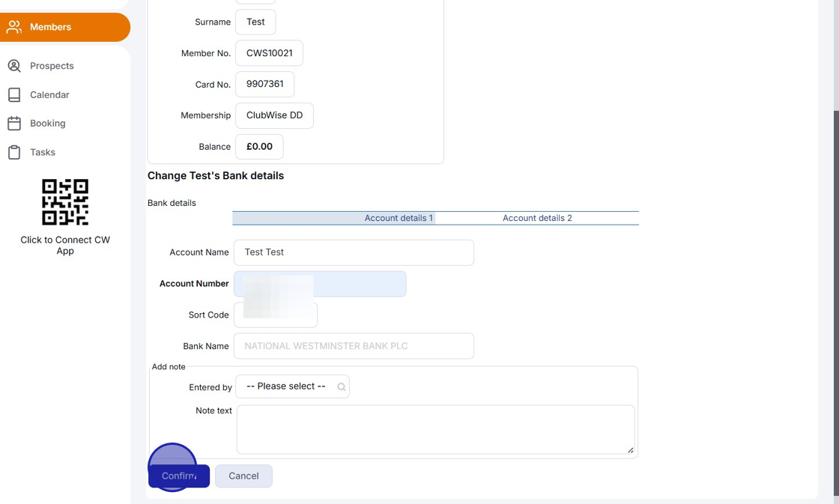The image size is (839, 504).
Task: Open the Members section
Action: pos(64,27)
